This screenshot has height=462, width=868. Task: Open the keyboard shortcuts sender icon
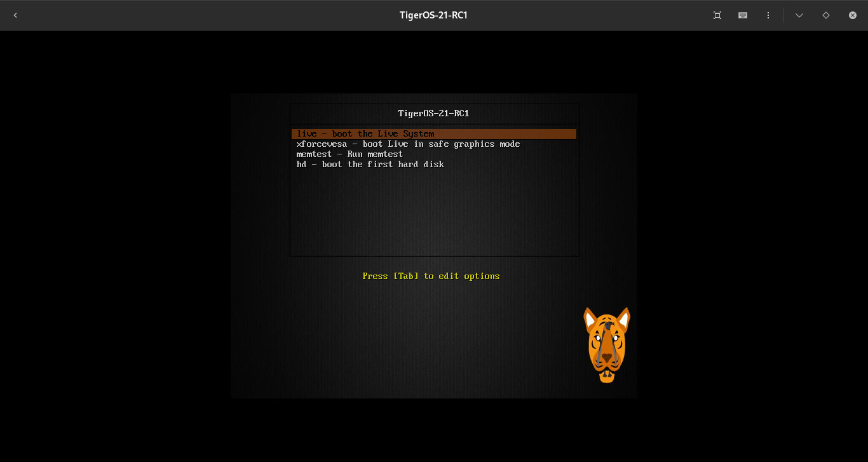(743, 15)
